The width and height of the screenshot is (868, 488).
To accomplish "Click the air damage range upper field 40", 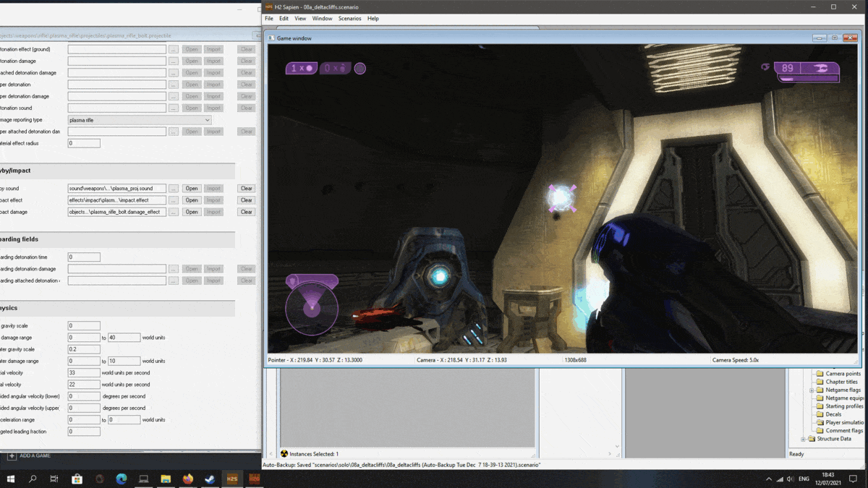I will tap(124, 338).
